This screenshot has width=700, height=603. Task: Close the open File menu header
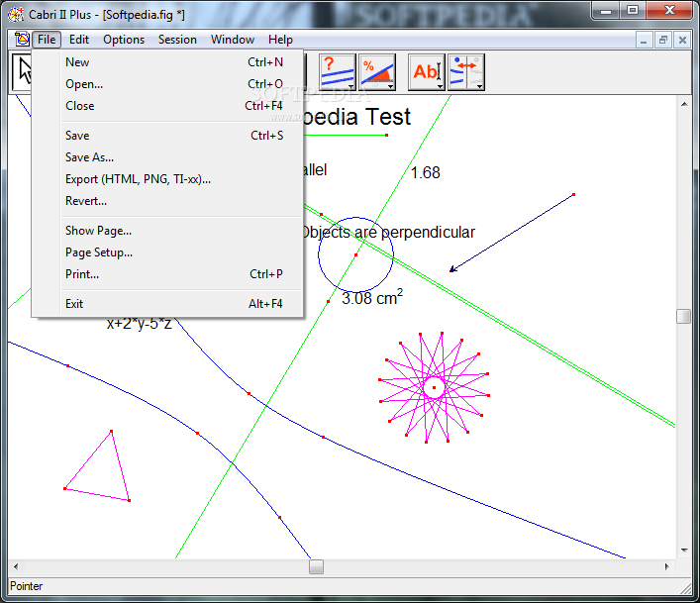click(x=47, y=40)
